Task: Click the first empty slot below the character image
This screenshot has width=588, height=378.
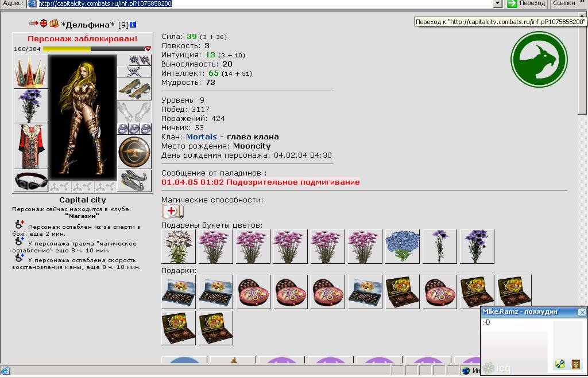Action: coord(60,186)
